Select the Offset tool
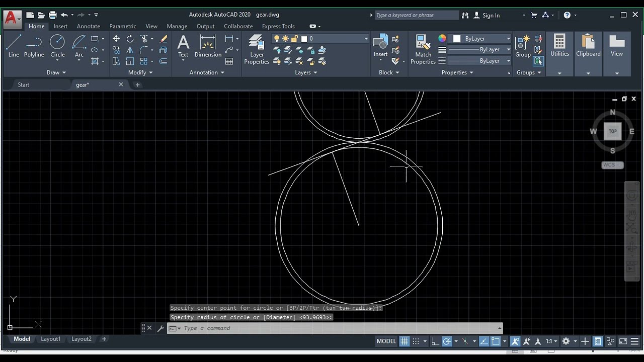 (164, 61)
